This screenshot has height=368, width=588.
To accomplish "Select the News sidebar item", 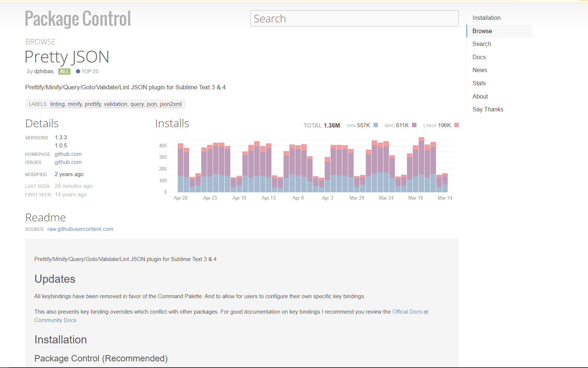I will [480, 70].
